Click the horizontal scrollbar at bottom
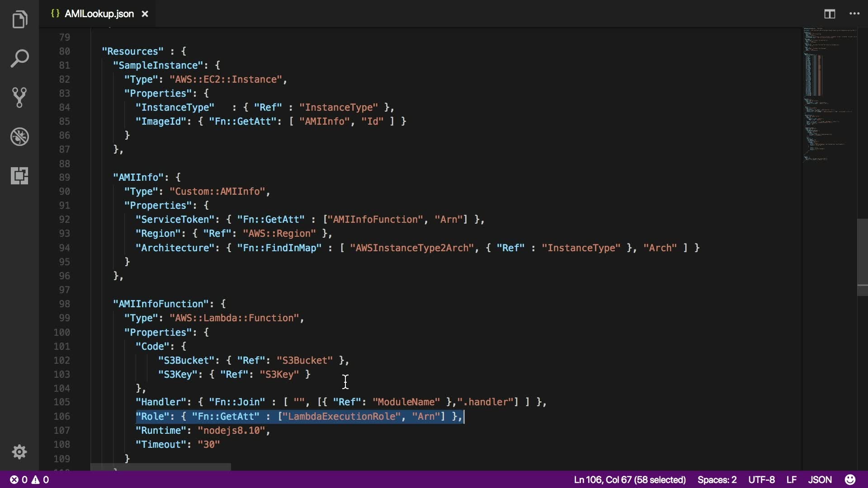 (x=160, y=467)
